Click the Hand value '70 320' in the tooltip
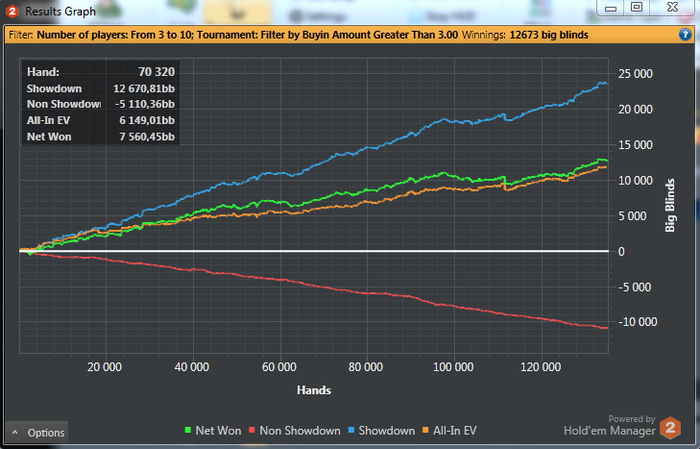The image size is (700, 449). pyautogui.click(x=156, y=72)
